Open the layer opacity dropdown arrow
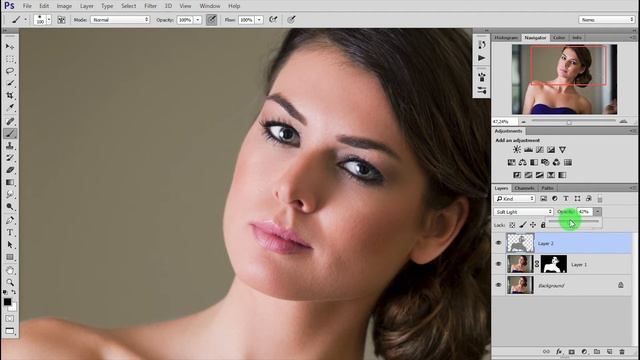Viewport: 640px width, 360px height. click(597, 212)
